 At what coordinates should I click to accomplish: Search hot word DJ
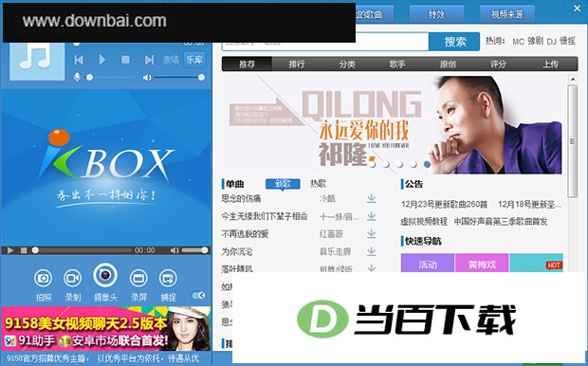(x=551, y=42)
